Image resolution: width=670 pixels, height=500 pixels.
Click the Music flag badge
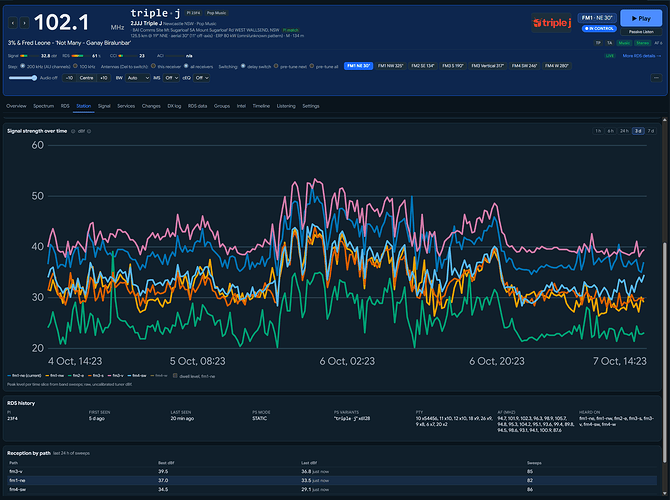624,43
